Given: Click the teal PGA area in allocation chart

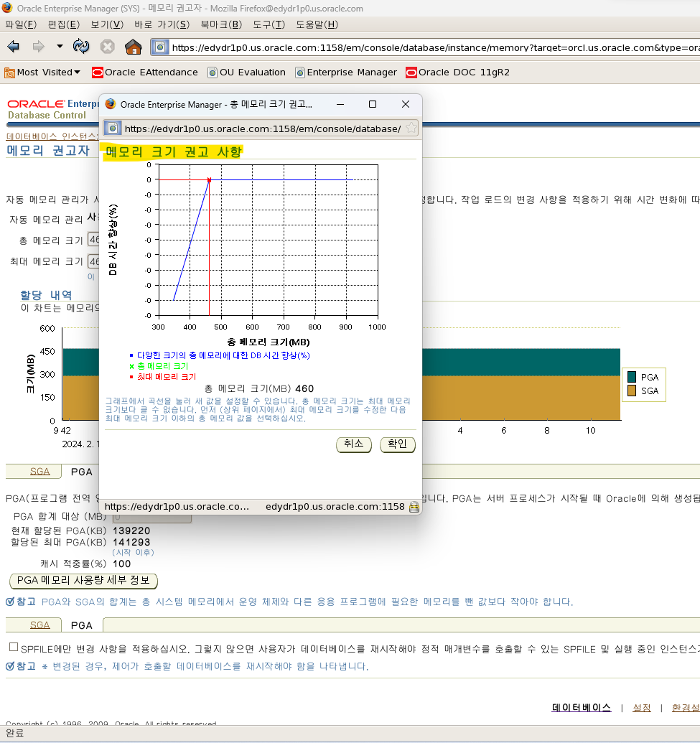Looking at the screenshot, I should [x=521, y=362].
